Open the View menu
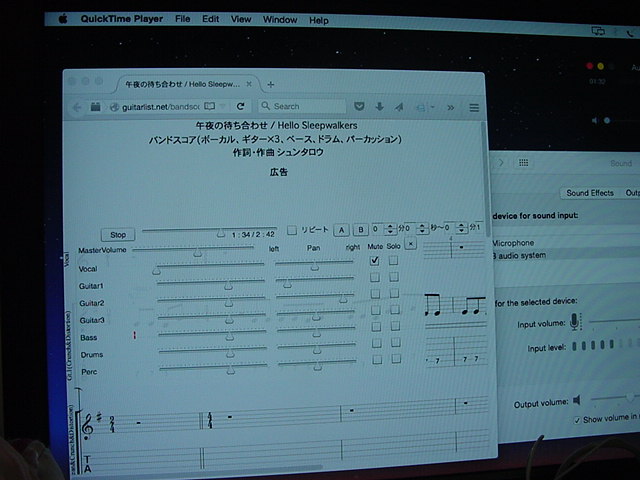The width and height of the screenshot is (640, 480). (241, 19)
